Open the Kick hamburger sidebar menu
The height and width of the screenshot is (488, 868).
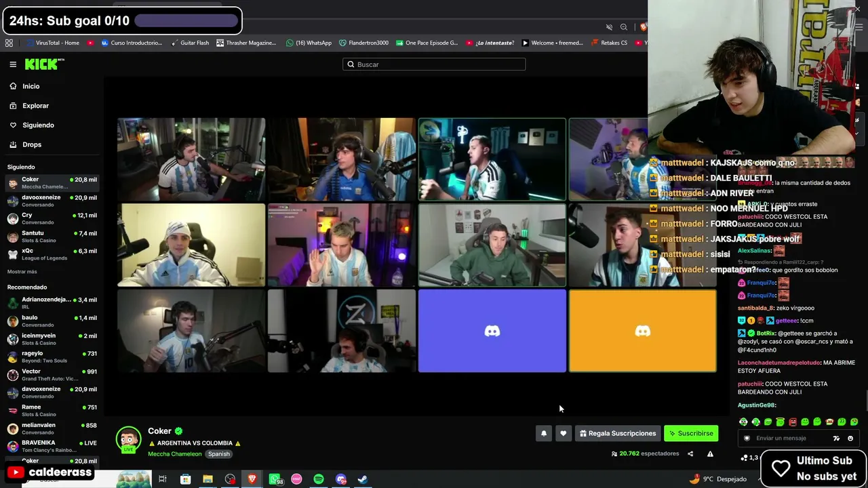[x=13, y=64]
